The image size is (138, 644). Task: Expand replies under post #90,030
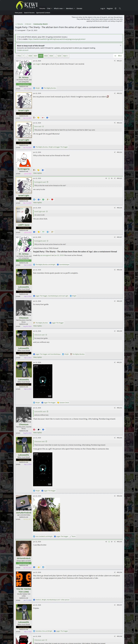(x=38, y=357)
